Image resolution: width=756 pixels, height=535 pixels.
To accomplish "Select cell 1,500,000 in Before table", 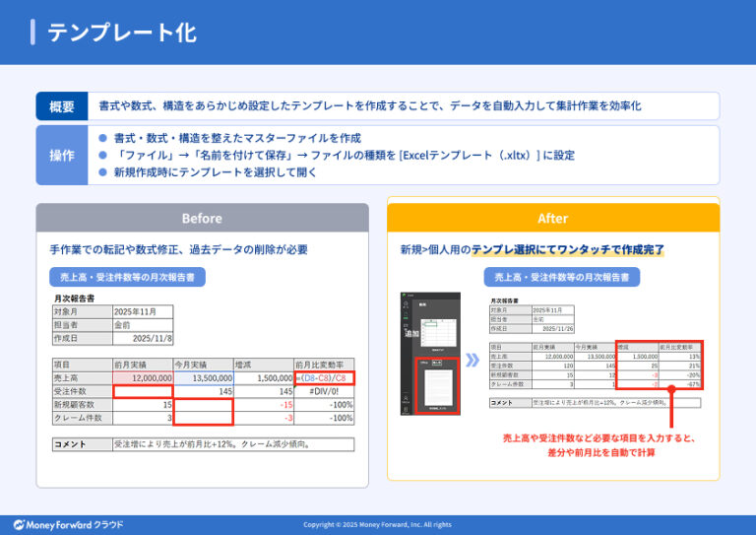I will (264, 377).
